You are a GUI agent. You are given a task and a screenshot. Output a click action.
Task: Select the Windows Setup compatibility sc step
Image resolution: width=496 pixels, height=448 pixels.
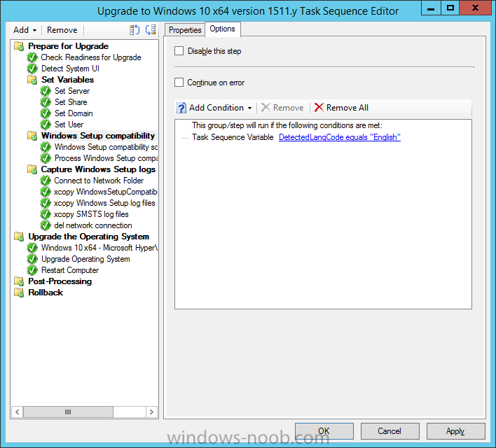106,147
